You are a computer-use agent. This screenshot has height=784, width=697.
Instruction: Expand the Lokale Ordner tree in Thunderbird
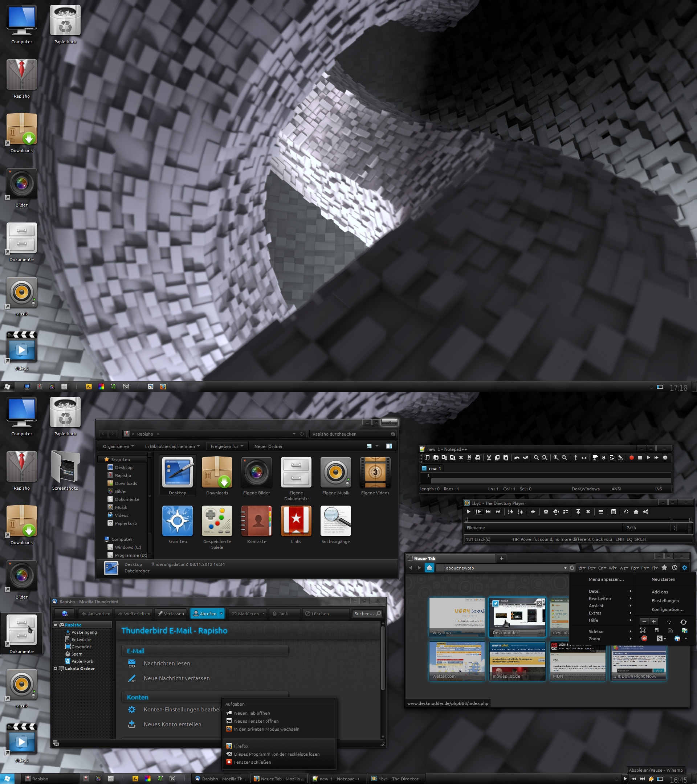coord(55,668)
